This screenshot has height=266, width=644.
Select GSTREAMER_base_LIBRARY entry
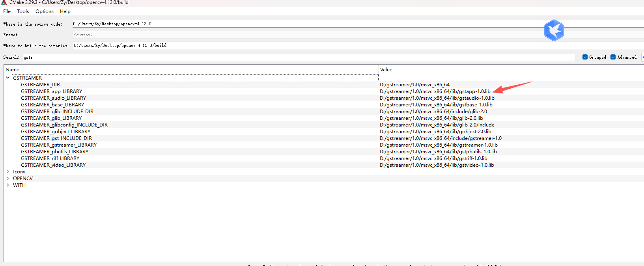52,104
